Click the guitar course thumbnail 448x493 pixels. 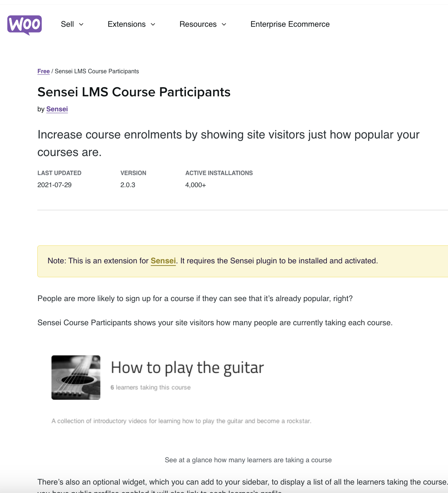(x=75, y=377)
